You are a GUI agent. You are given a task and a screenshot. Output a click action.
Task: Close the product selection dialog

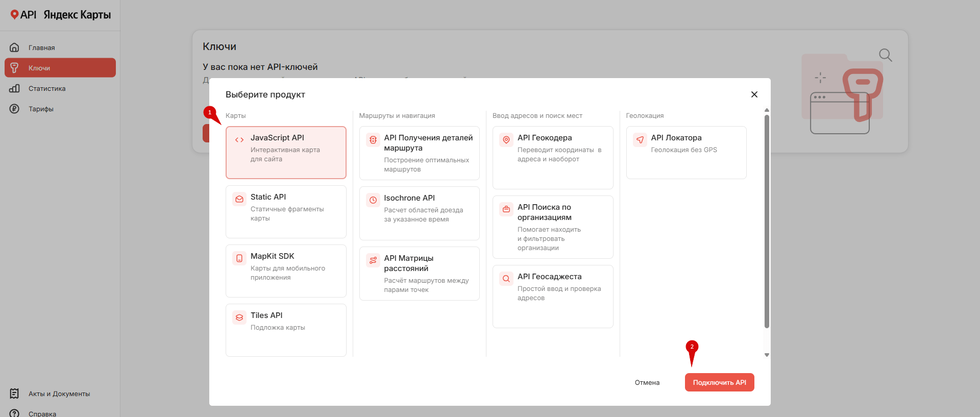tap(754, 94)
